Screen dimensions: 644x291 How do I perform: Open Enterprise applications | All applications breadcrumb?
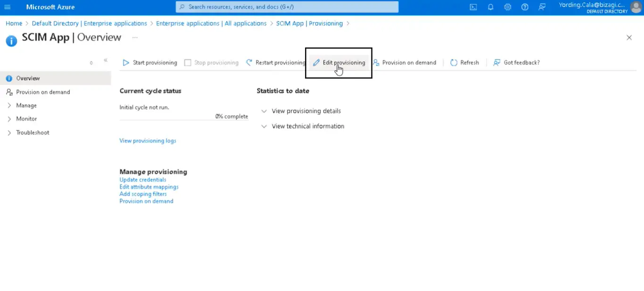coord(211,23)
